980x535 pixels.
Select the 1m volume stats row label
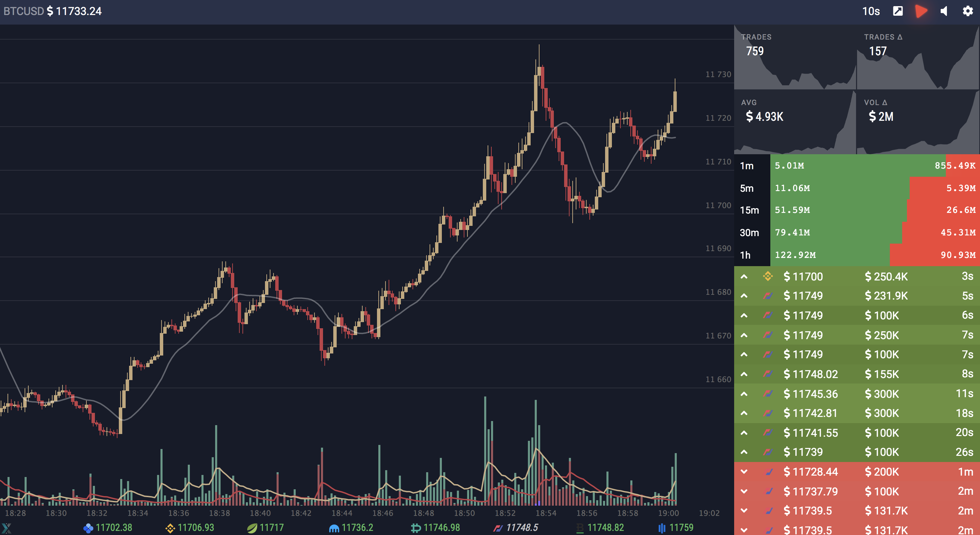[747, 166]
